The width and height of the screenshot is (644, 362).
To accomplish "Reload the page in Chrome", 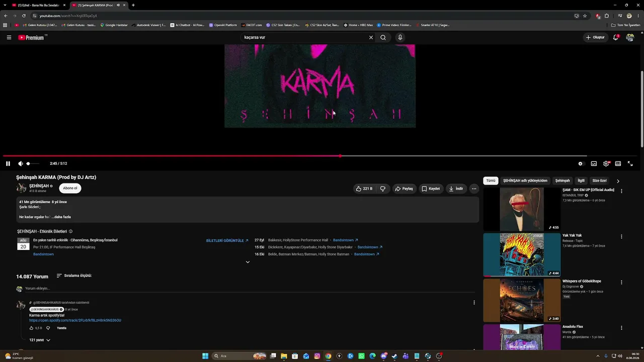I will (x=24, y=16).
